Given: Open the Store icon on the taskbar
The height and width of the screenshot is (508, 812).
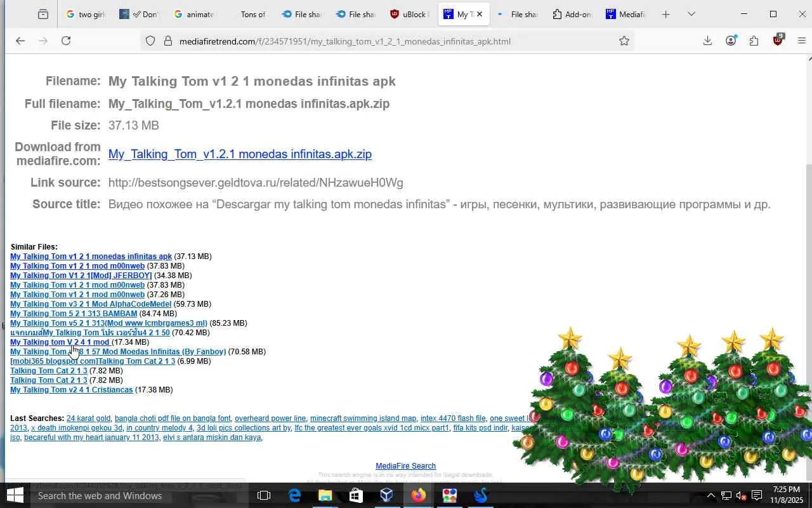Looking at the screenshot, I should pos(356,495).
